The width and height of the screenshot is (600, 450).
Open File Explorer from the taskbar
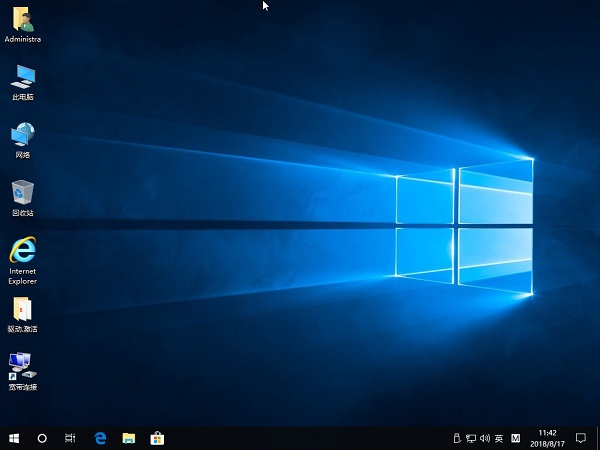tap(128, 438)
